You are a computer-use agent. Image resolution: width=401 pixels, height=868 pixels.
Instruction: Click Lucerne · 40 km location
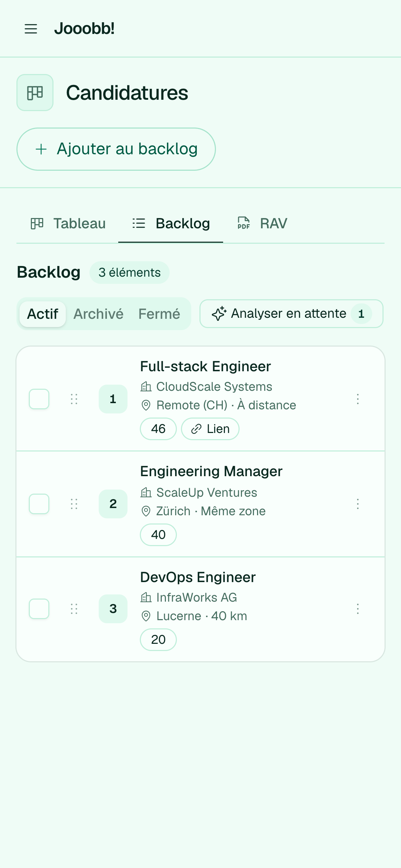click(202, 616)
